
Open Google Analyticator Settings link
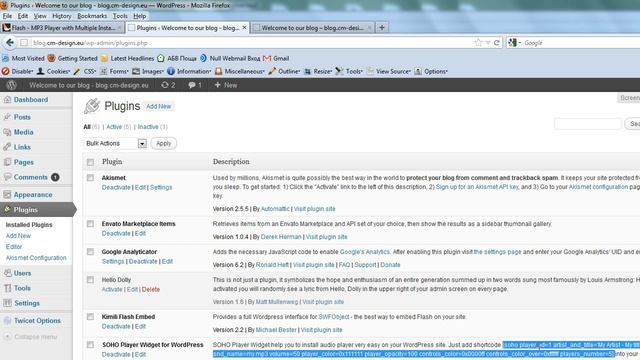coord(113,261)
